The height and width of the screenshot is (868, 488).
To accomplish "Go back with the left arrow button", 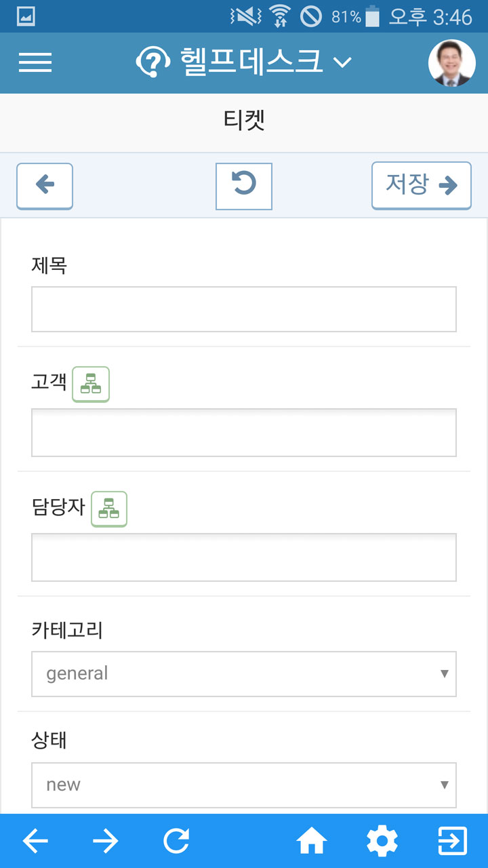I will [x=45, y=186].
